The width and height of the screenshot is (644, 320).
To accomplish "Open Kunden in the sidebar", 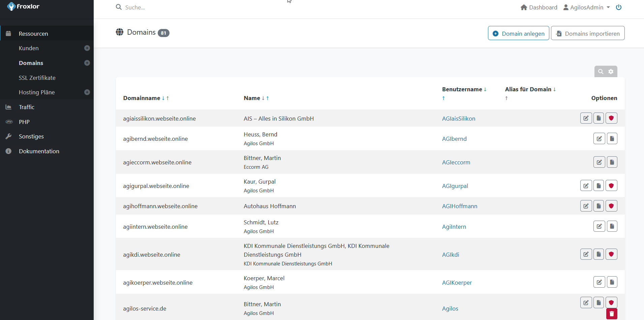I will [29, 48].
